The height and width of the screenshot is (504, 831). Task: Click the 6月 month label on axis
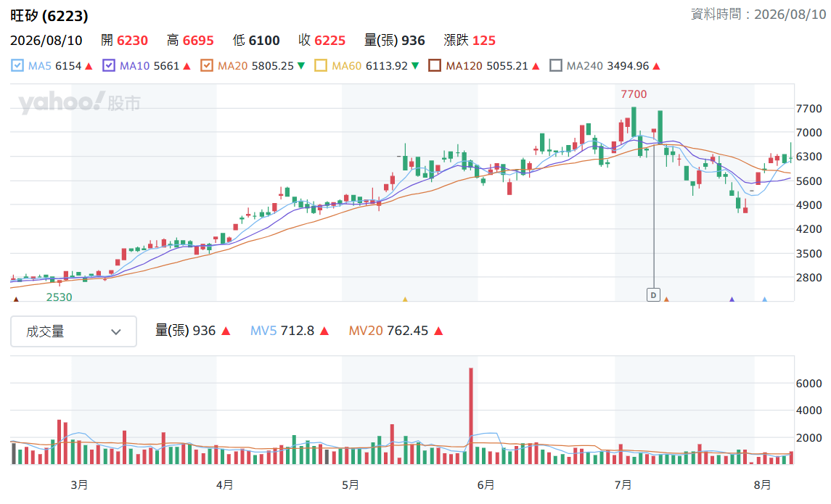[486, 484]
